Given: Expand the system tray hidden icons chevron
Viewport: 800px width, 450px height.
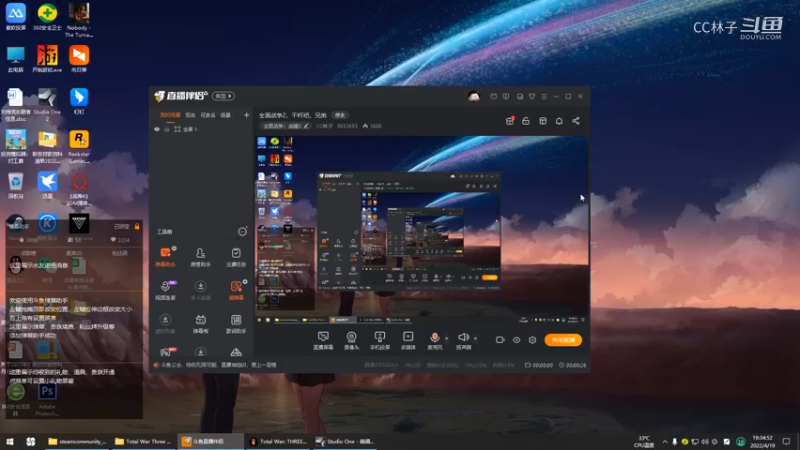Looking at the screenshot, I should click(665, 442).
